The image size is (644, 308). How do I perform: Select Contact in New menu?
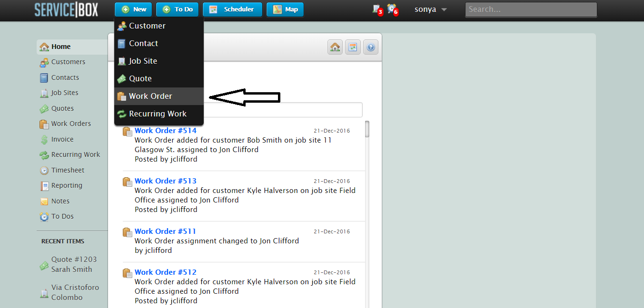159,43
